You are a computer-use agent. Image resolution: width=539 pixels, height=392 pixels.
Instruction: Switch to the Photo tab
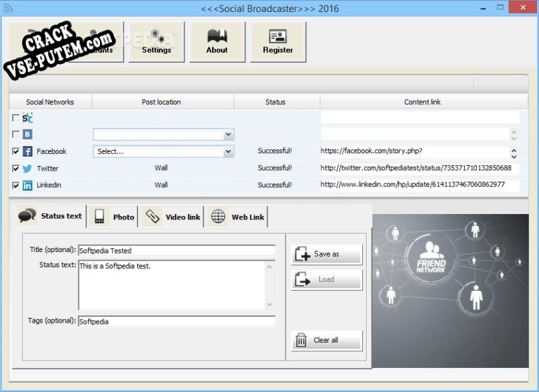(113, 217)
